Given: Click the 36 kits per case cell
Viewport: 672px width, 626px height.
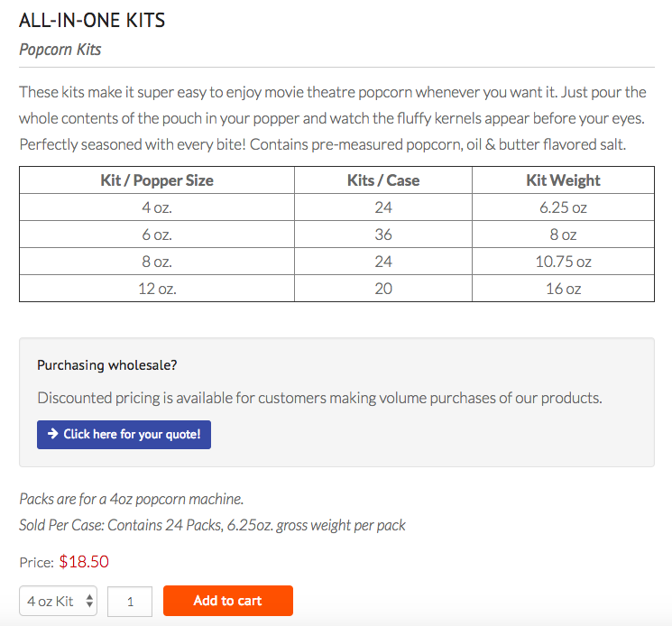Looking at the screenshot, I should click(x=382, y=235).
